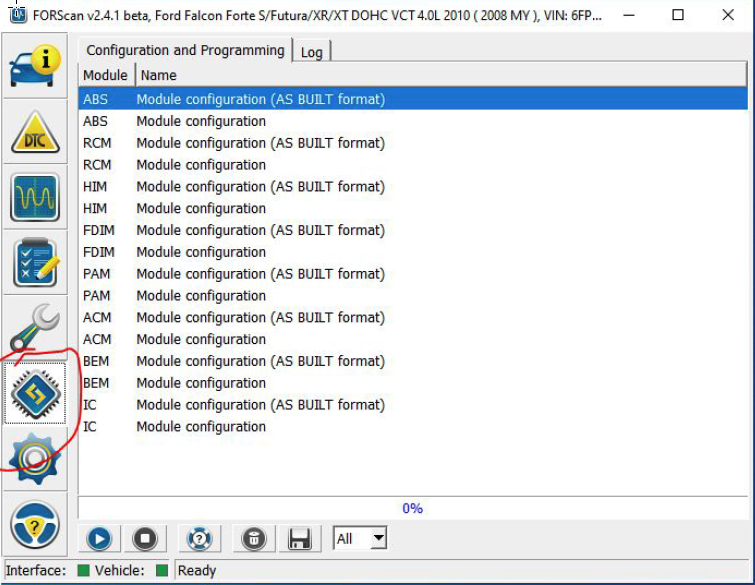
Task: Open the chip Configuration and Programming section
Action: point(35,393)
